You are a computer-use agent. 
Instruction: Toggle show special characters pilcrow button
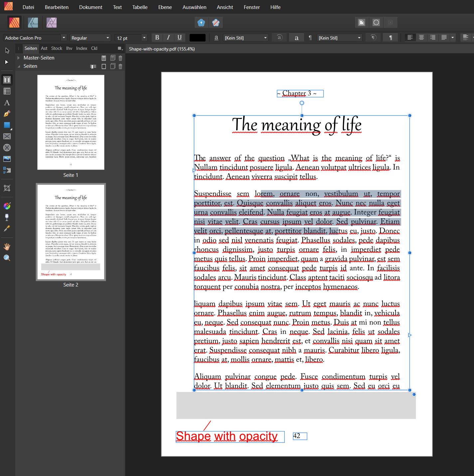click(x=391, y=38)
